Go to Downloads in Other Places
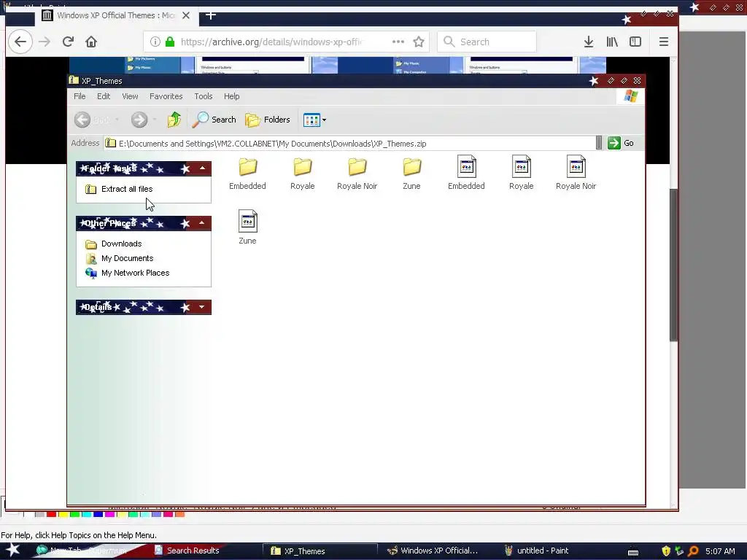Image resolution: width=747 pixels, height=560 pixels. 114,244
